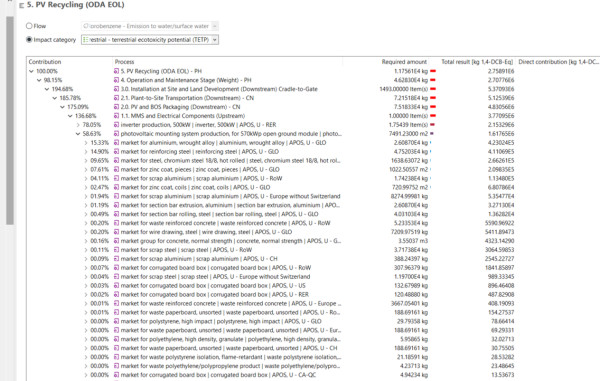Select the '7491.23000 m2' required amount cell
The image size is (600, 381).
[x=408, y=134]
